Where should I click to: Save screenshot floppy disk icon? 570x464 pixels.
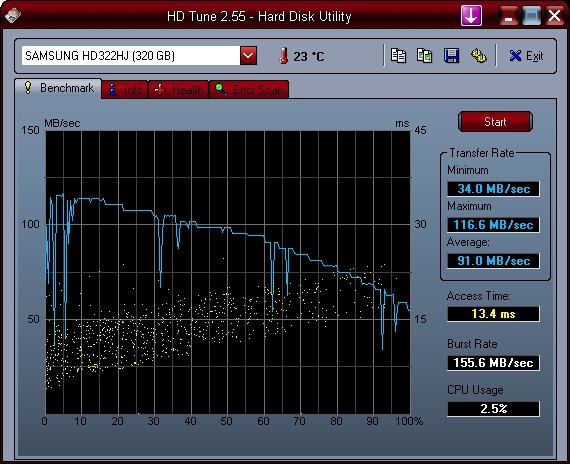[x=451, y=56]
